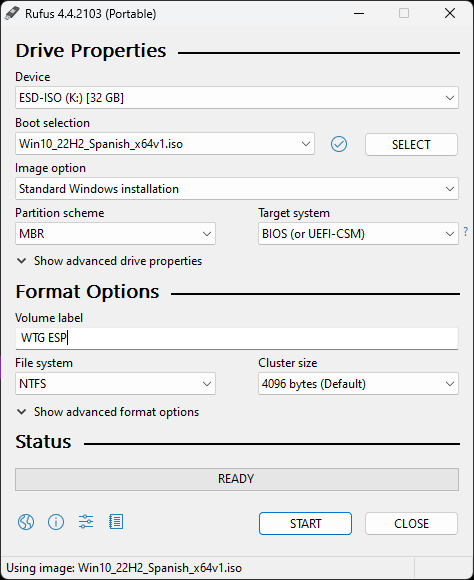Click the Rufus USB title bar icon
The image size is (474, 580).
click(x=12, y=14)
